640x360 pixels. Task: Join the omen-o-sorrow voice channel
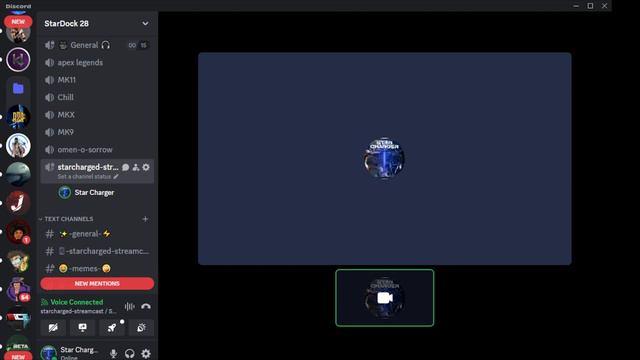84,150
